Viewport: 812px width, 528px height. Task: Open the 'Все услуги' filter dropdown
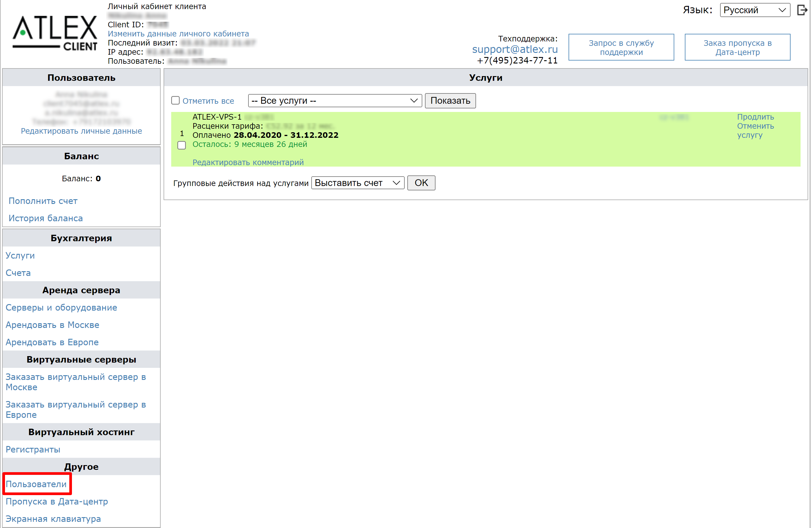[x=335, y=101]
